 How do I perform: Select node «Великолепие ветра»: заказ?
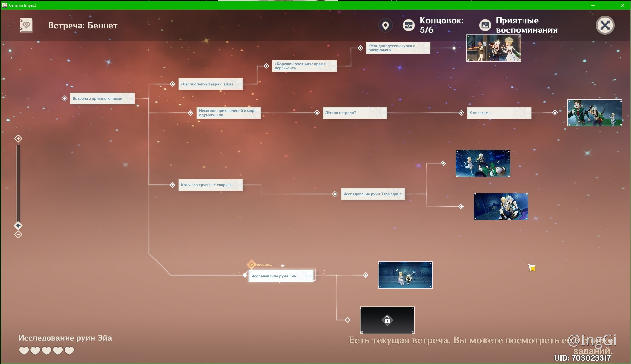coord(210,84)
